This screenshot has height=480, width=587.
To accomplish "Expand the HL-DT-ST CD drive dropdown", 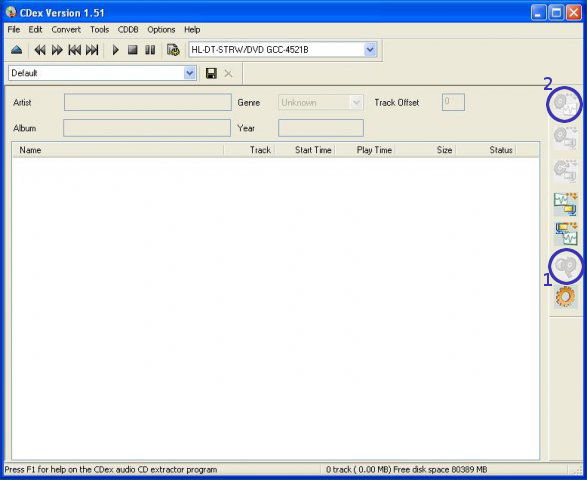I will 370,50.
